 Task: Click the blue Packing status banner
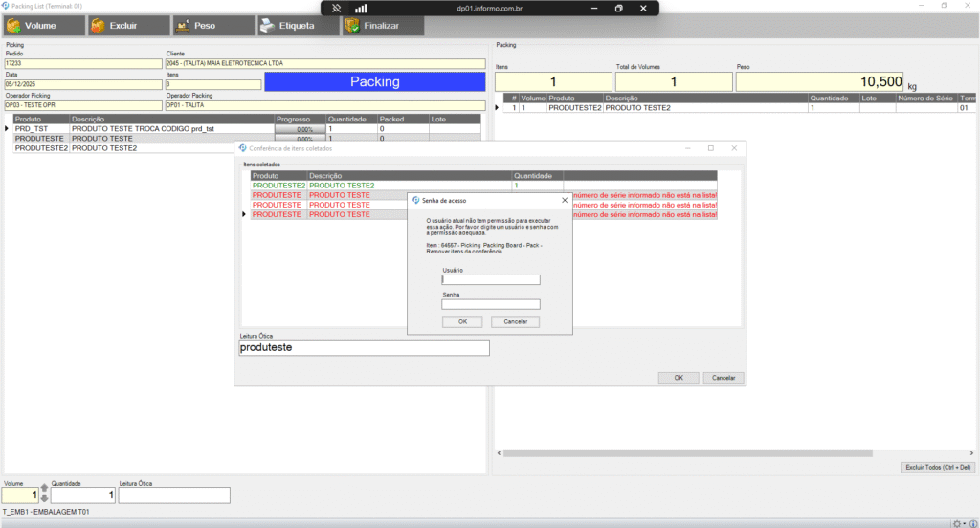[374, 82]
